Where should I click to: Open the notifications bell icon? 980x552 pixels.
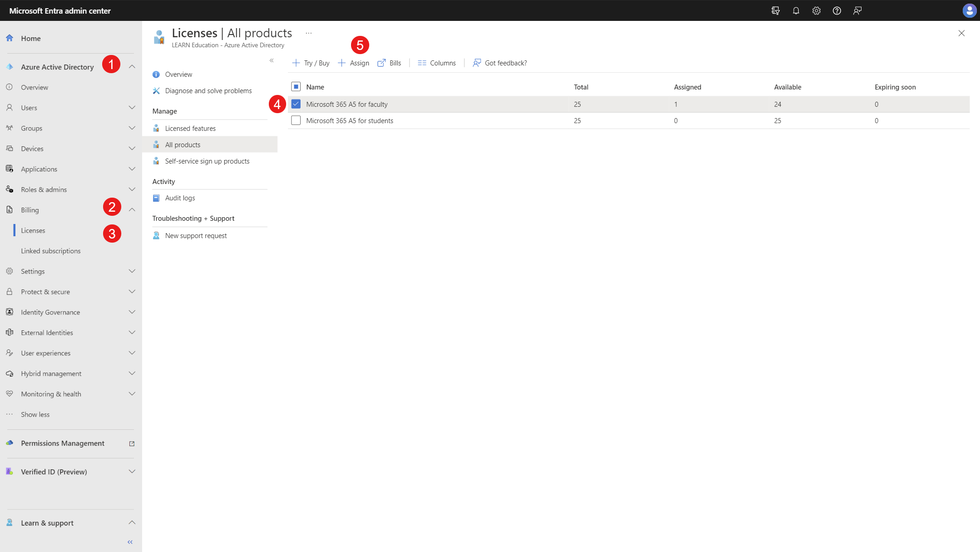click(x=796, y=10)
